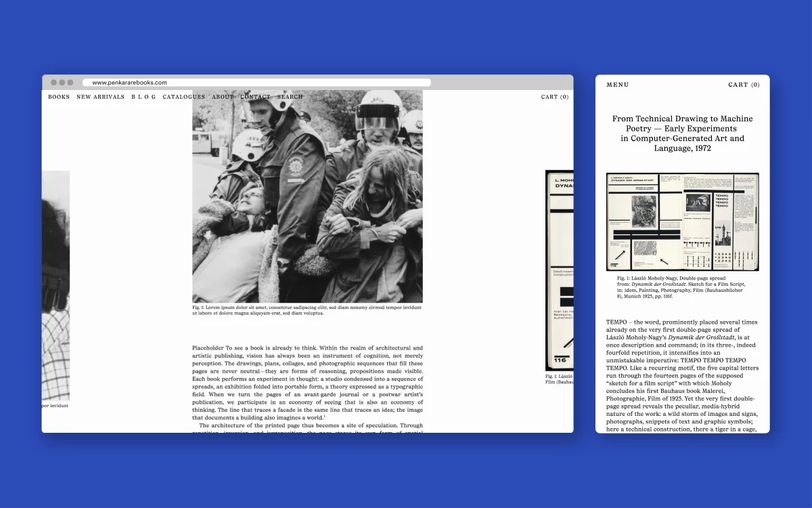The width and height of the screenshot is (812, 508).
Task: Click the 'Fig. 1: Lorem ipsum' caption
Action: click(x=307, y=310)
